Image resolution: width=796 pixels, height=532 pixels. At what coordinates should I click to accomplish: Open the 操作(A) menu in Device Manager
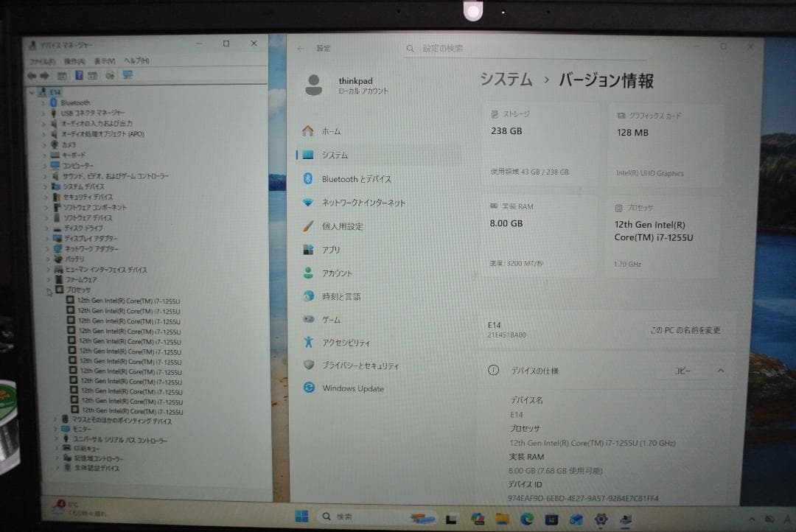74,61
